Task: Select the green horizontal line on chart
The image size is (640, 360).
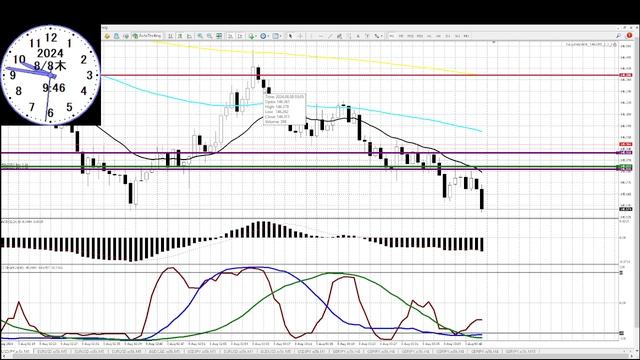Action: click(x=310, y=167)
